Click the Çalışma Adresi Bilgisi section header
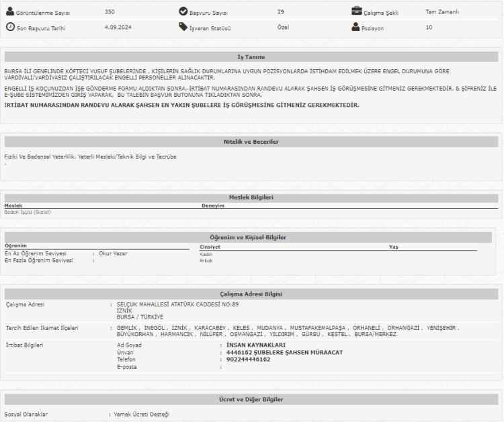The width and height of the screenshot is (504, 422). click(251, 294)
